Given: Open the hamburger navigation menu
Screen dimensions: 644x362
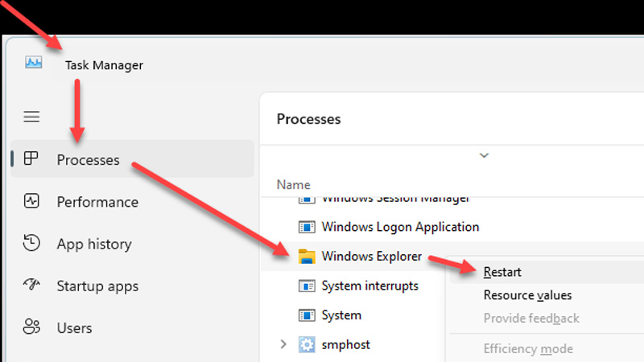Looking at the screenshot, I should click(31, 117).
